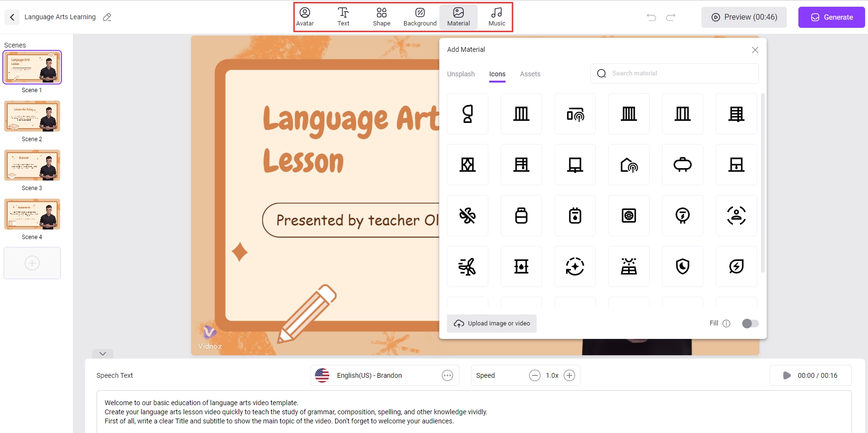
Task: Open the Music tool
Action: [x=497, y=17]
